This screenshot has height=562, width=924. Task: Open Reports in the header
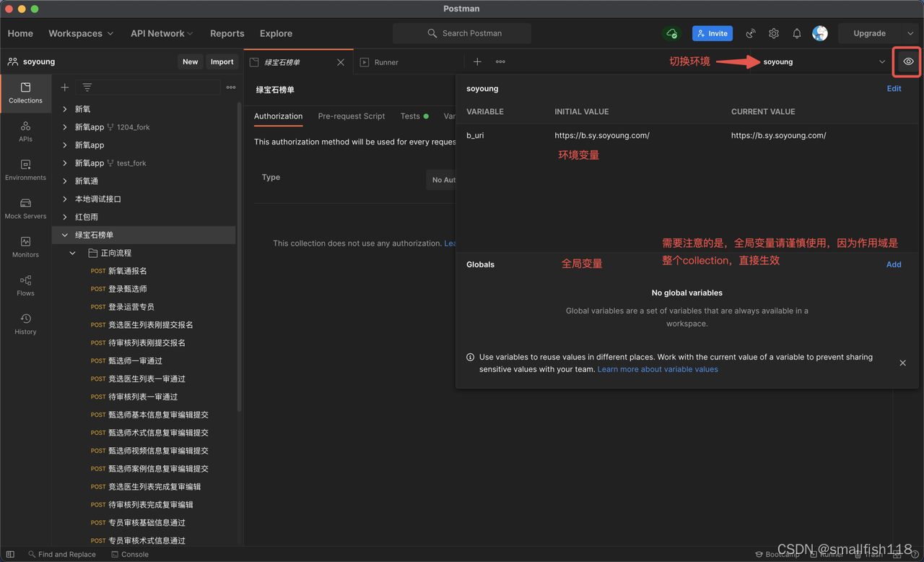(227, 33)
